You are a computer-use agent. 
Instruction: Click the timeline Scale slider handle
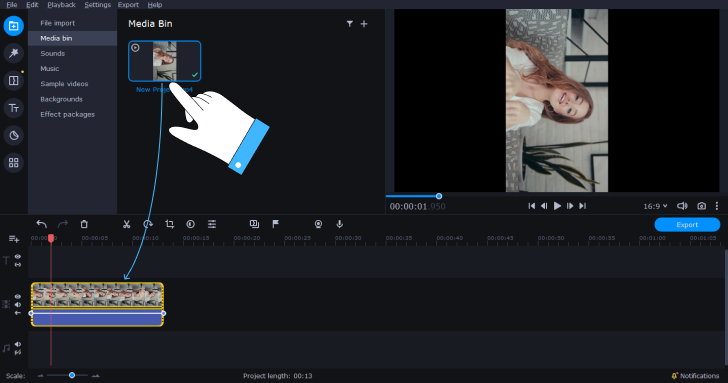pos(72,375)
